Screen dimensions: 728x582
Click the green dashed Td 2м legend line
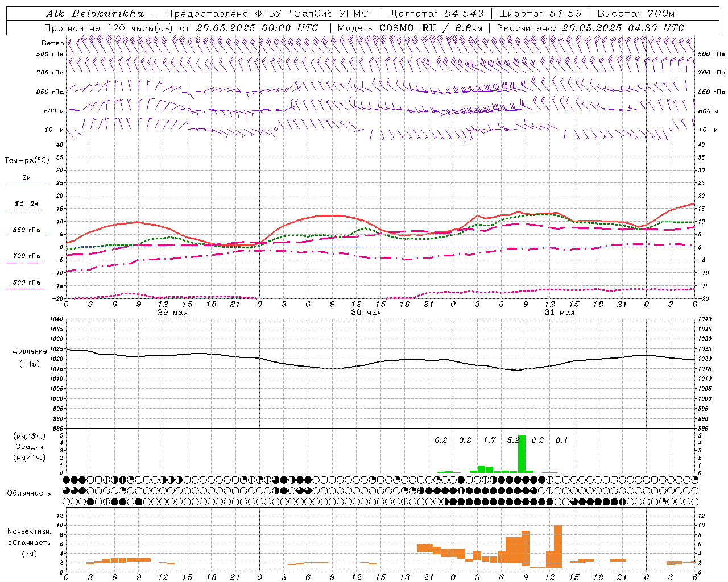[26, 210]
